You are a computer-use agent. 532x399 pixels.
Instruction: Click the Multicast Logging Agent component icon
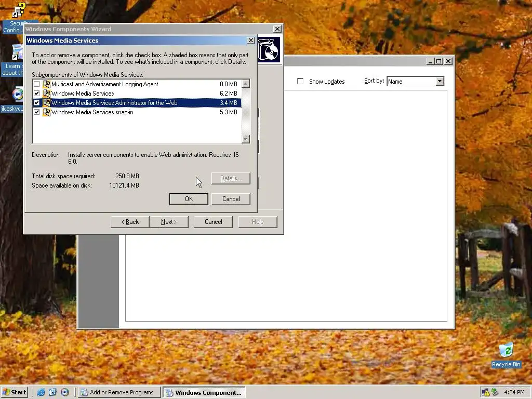point(46,84)
